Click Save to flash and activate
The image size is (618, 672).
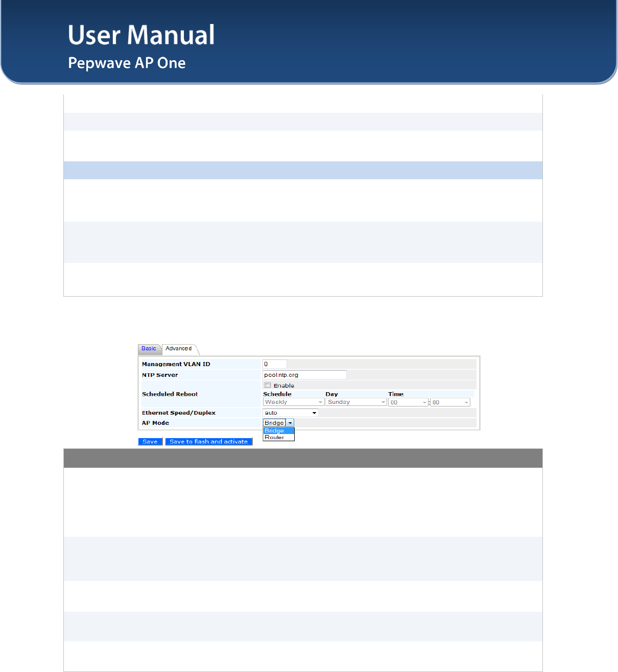click(x=209, y=442)
